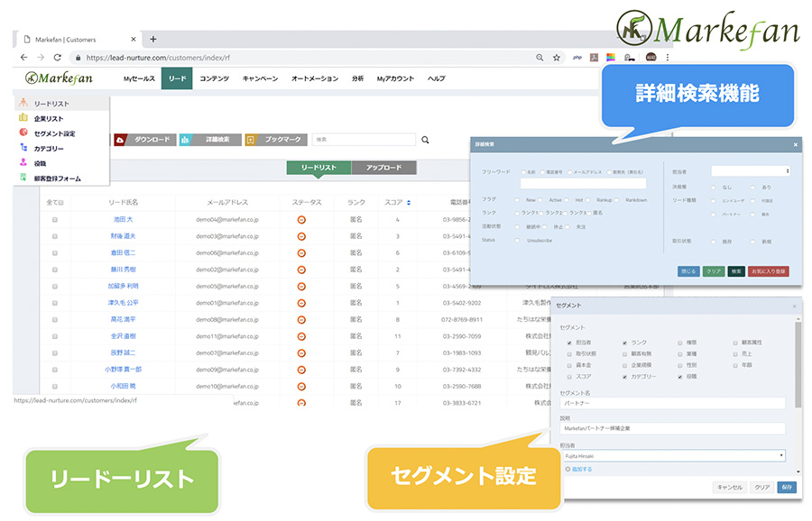812x521 pixels.
Task: Click the セグメント設定 pie chart icon
Action: (x=23, y=133)
